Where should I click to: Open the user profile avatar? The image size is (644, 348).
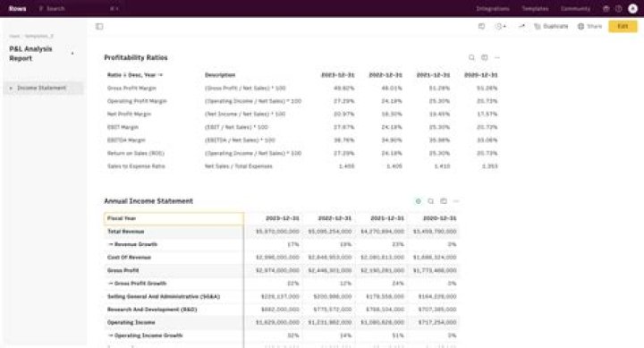(632, 8)
